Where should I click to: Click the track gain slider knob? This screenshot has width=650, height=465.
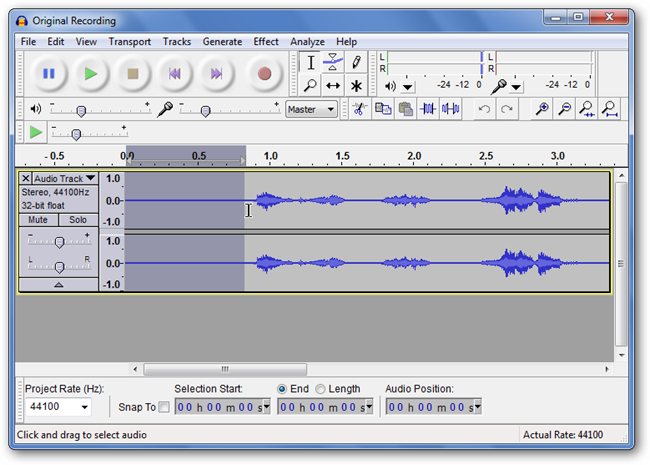click(x=60, y=242)
